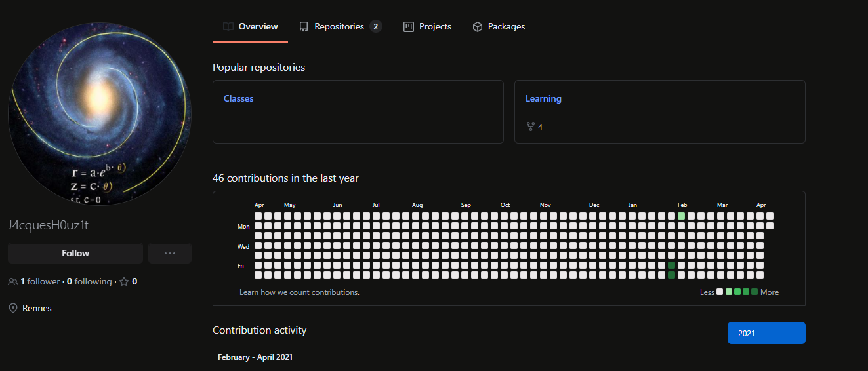Image resolution: width=868 pixels, height=371 pixels.
Task: Click the Wed row label in the graph
Action: [x=243, y=247]
